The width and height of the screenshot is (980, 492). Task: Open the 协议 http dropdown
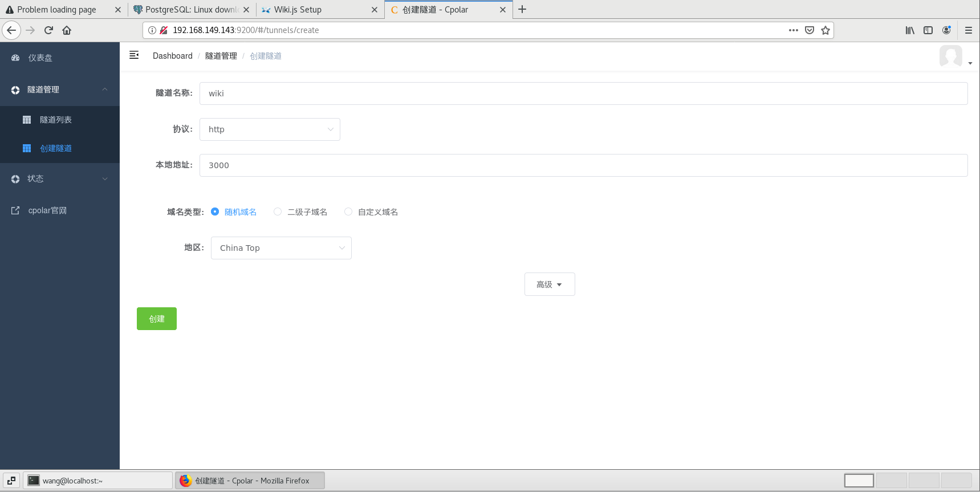click(x=270, y=129)
